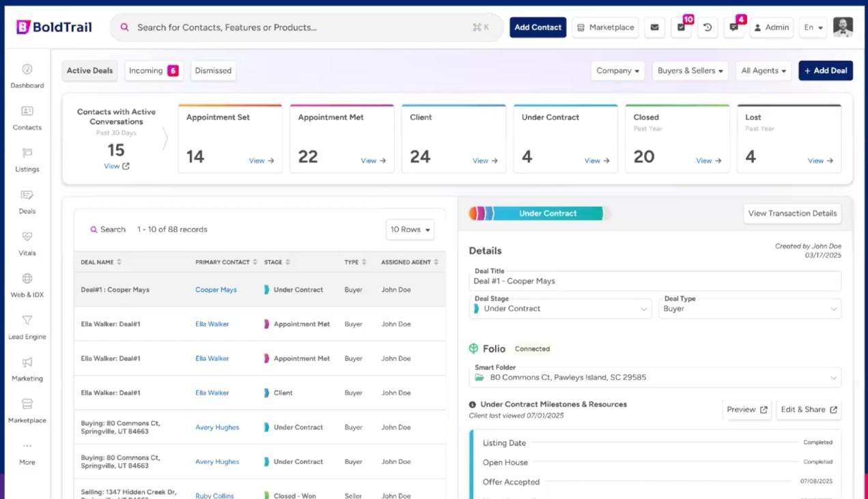Click the Folio logo icon

473,348
